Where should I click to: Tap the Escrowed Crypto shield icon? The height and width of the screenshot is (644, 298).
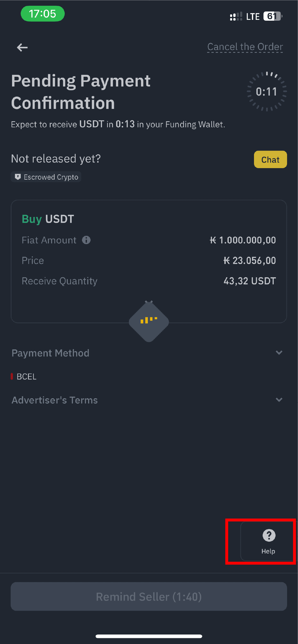point(18,177)
